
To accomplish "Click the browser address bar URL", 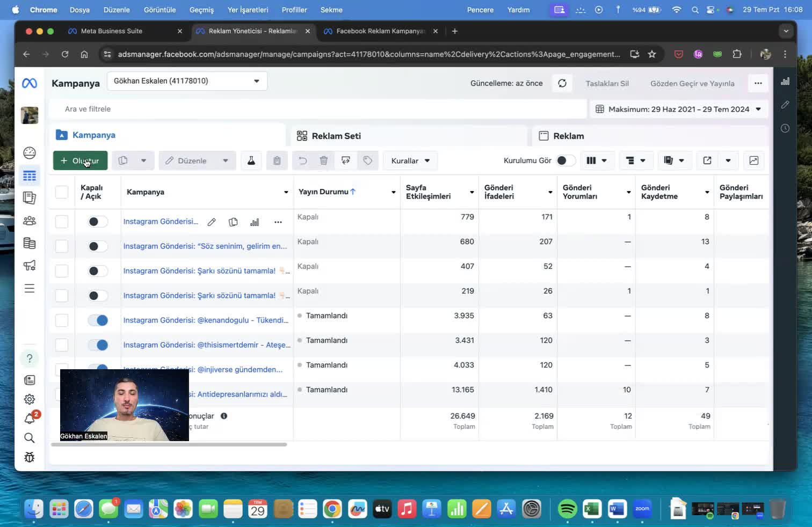I will (369, 54).
